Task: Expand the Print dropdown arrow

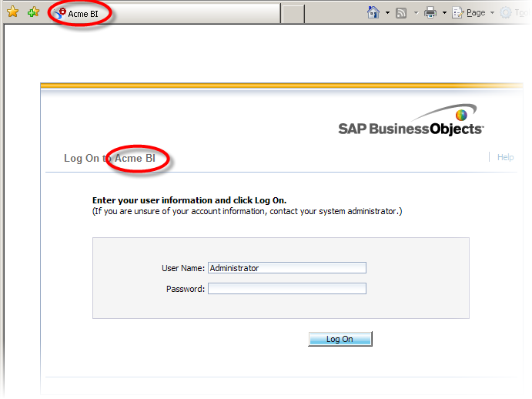Action: 444,13
